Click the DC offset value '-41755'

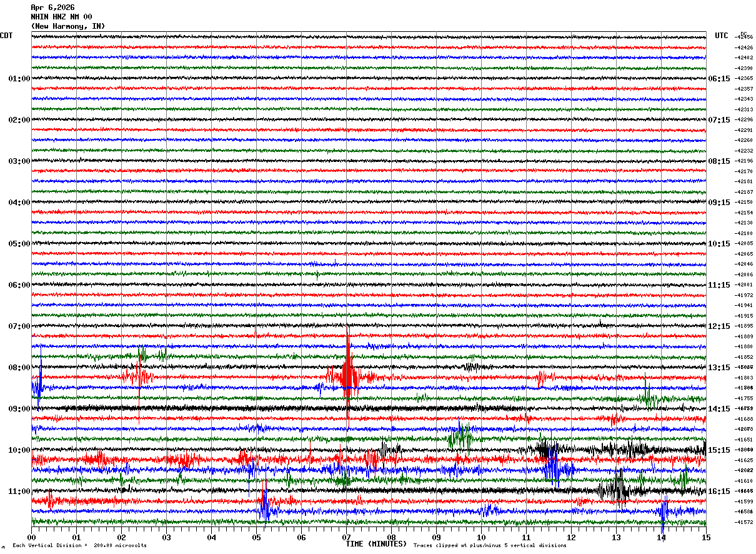click(744, 398)
